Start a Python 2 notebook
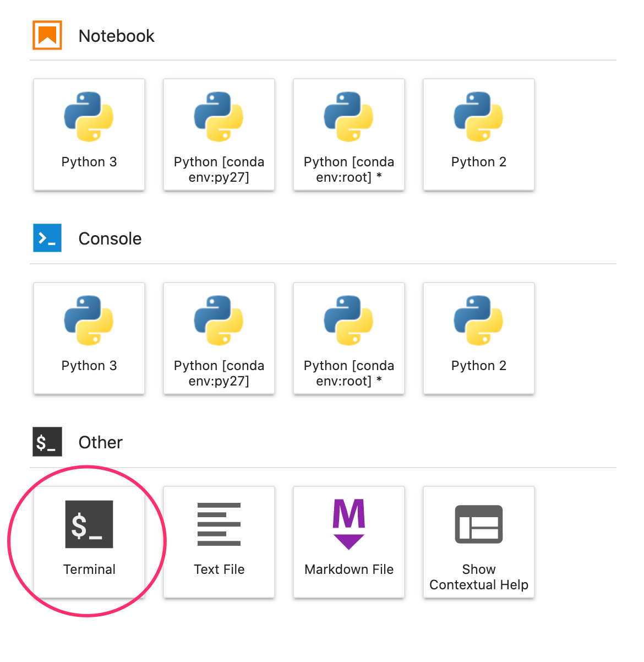The image size is (644, 662). 479,134
